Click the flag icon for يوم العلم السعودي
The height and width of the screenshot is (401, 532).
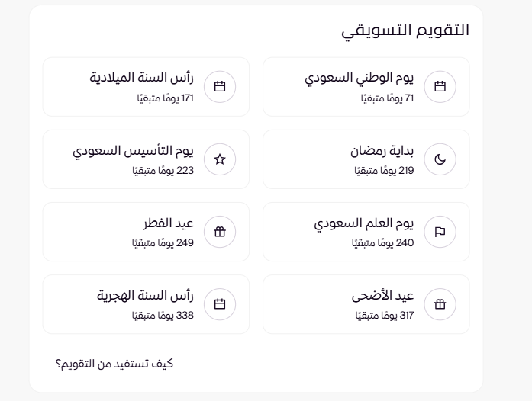coord(440,232)
